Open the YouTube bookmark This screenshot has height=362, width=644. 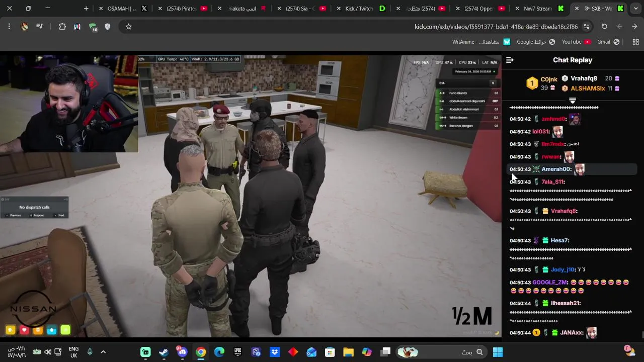point(576,42)
